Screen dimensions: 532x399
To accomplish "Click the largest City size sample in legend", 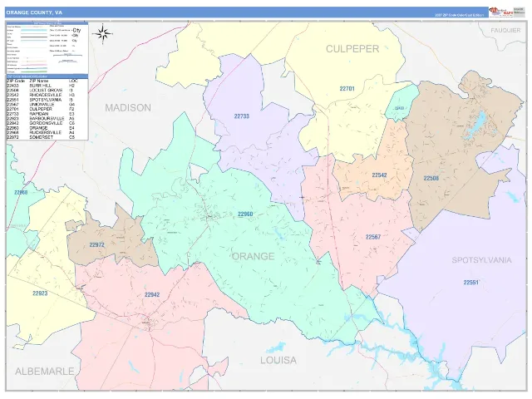I will coord(76,30).
